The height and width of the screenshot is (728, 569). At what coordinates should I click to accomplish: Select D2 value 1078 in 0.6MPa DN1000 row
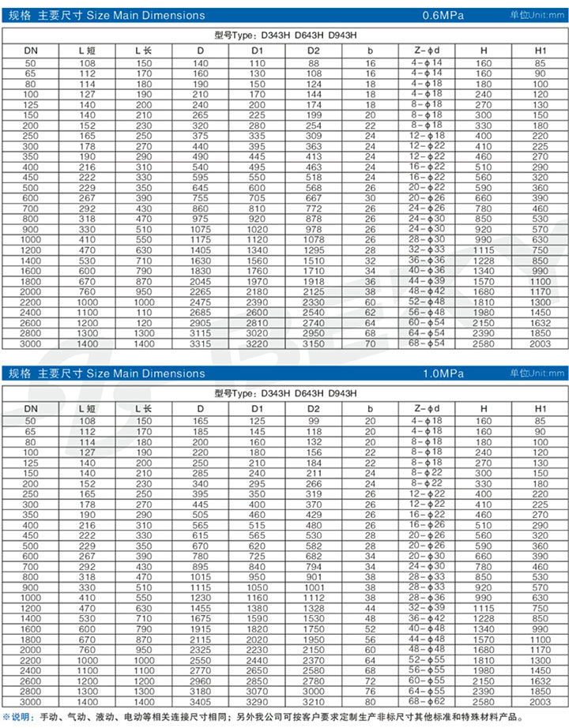(x=313, y=240)
